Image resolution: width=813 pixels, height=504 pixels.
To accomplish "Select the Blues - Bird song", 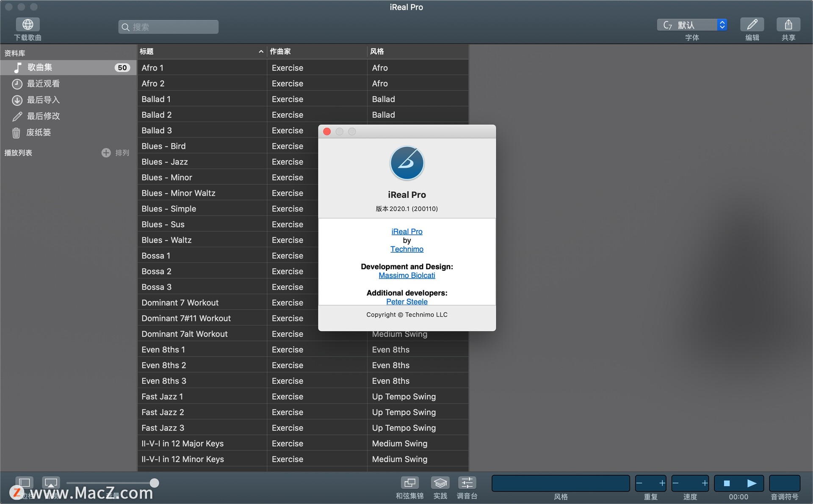I will pos(228,146).
